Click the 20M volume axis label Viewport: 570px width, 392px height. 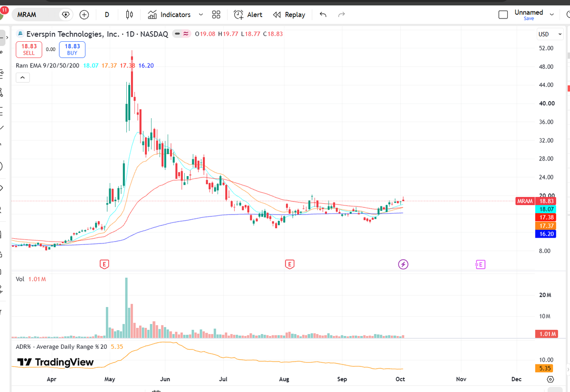click(x=545, y=295)
